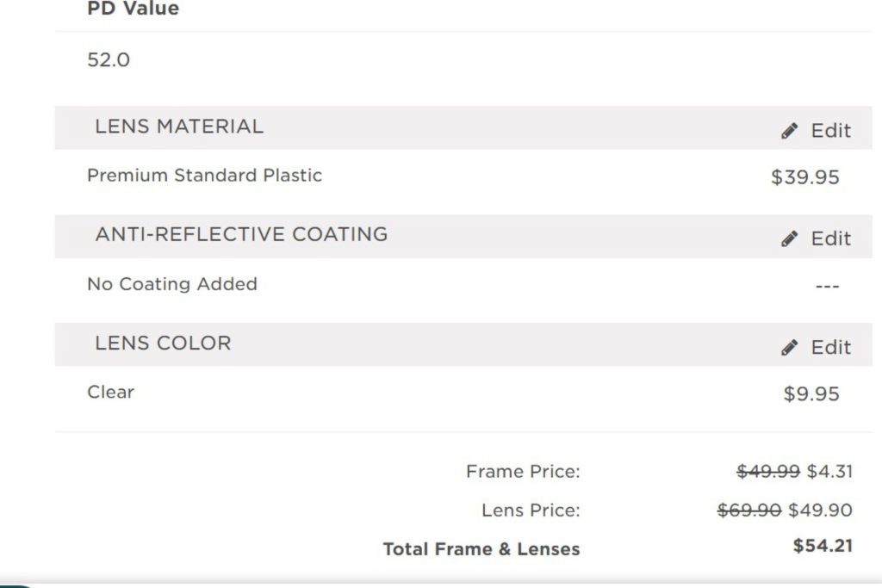This screenshot has height=588, width=882.
Task: Select the Premium Standard Plastic option
Action: tap(204, 175)
